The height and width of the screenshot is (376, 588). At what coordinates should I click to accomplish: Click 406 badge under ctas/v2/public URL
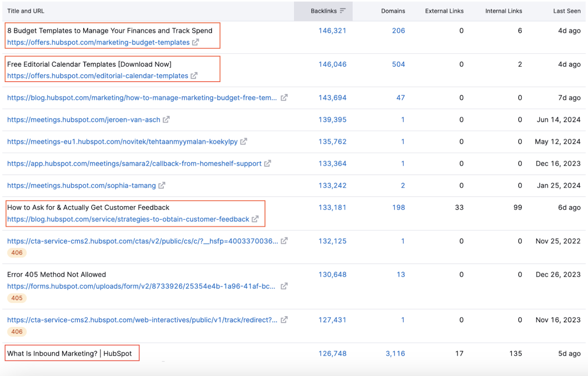[x=17, y=253]
